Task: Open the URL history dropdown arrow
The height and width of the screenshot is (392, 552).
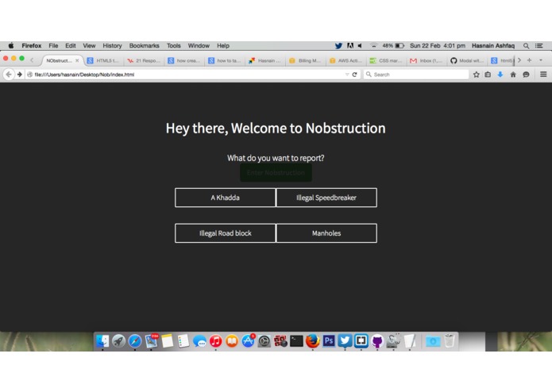Action: click(347, 75)
